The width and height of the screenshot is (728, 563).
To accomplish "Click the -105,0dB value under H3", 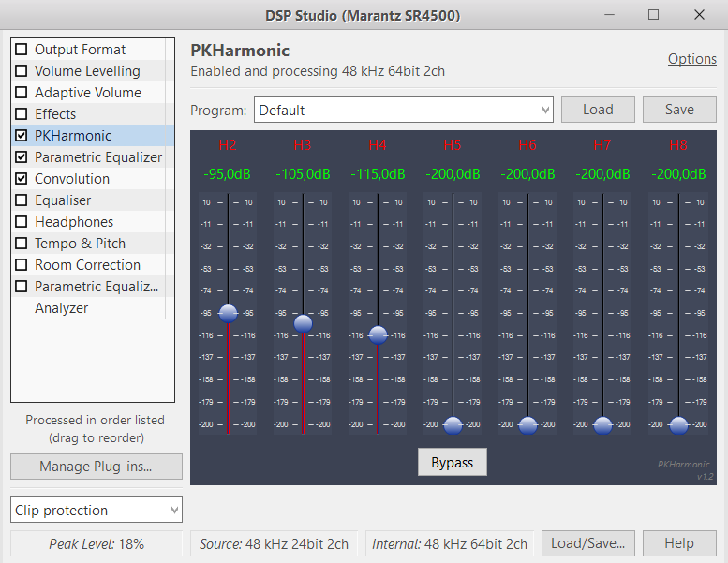I will tap(303, 174).
